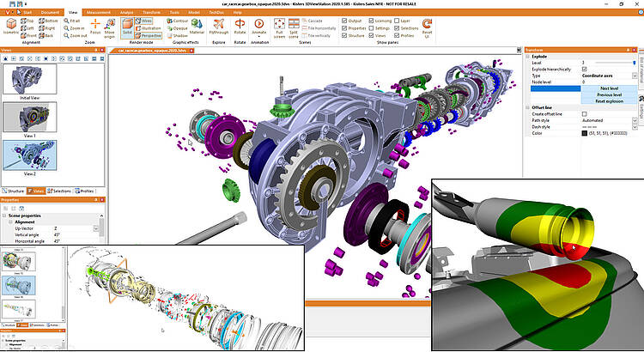Select the Solid render mode icon
This screenshot has height=352, width=644.
(x=127, y=24)
